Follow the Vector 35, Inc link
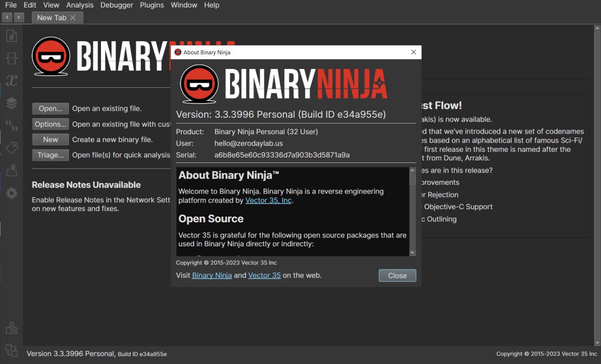The height and width of the screenshot is (364, 601). click(x=269, y=200)
